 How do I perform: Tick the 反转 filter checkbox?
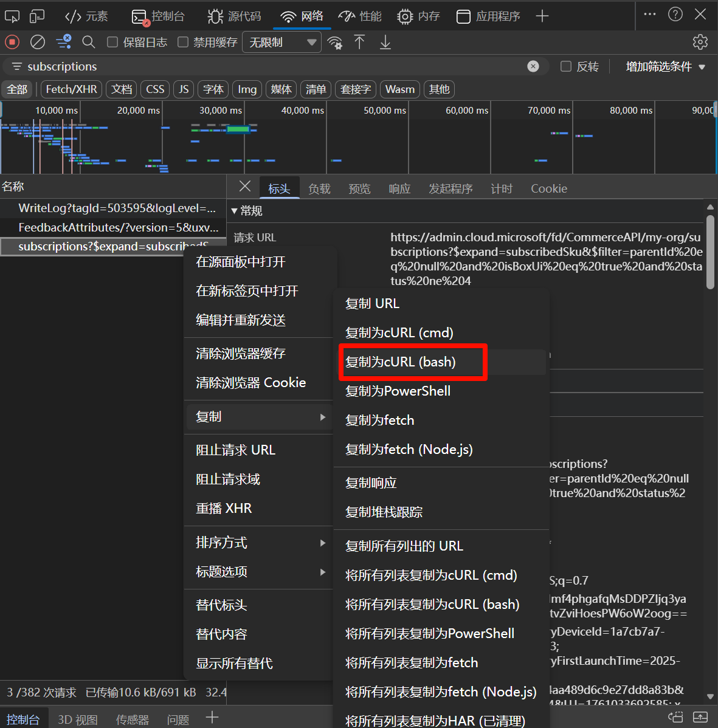(x=566, y=66)
